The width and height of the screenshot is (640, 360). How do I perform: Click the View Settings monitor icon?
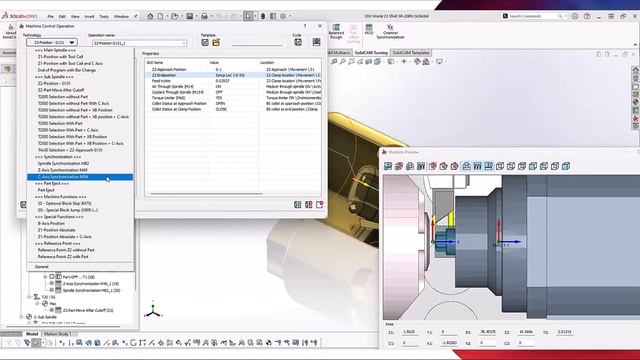439,62
